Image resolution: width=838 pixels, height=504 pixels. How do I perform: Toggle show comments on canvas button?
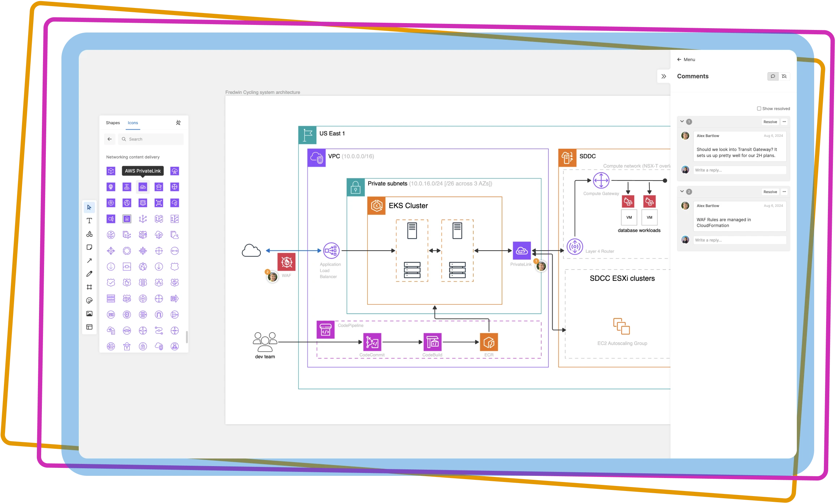(773, 76)
